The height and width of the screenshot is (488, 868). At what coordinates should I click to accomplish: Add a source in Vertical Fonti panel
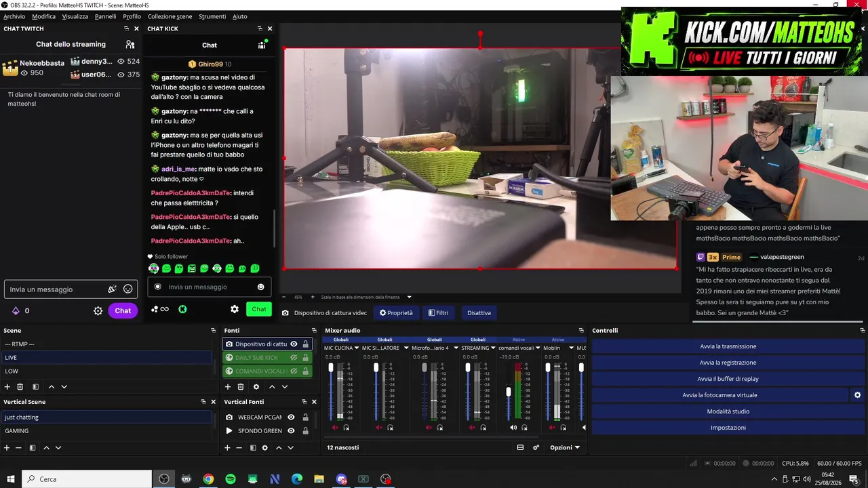click(x=228, y=448)
